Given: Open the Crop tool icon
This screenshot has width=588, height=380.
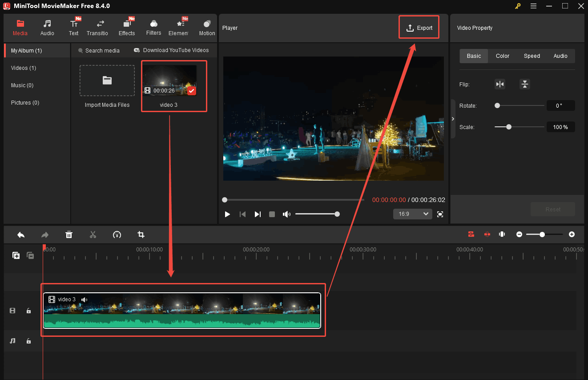Looking at the screenshot, I should click(141, 234).
